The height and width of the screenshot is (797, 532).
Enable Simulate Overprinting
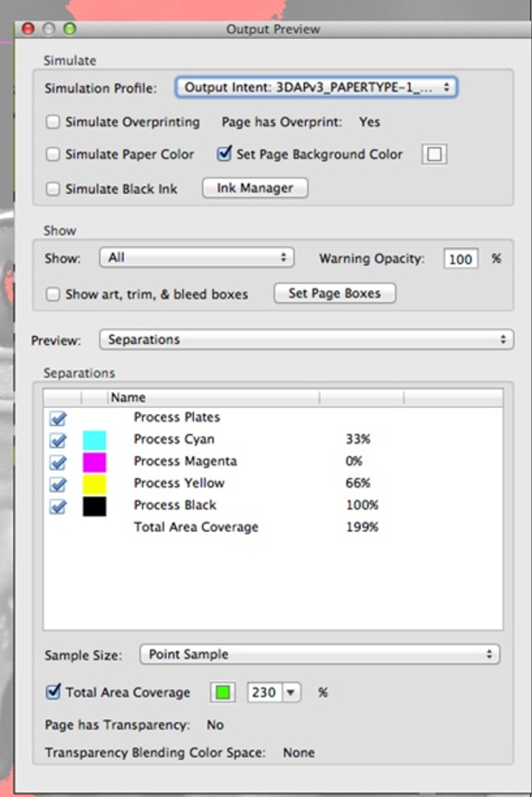click(51, 122)
